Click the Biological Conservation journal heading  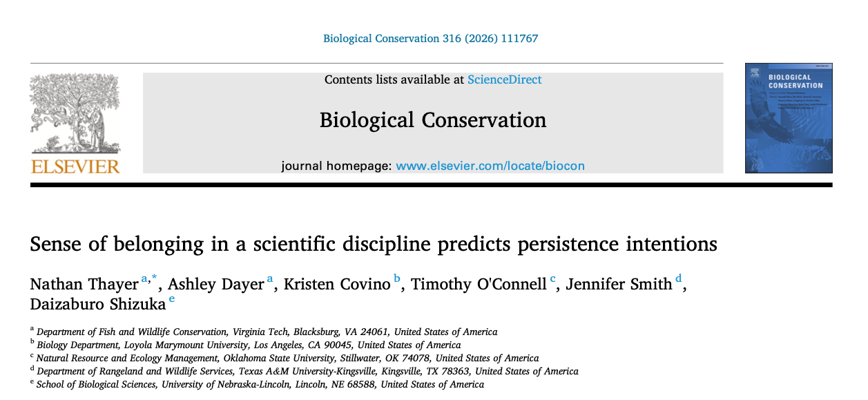point(432,120)
